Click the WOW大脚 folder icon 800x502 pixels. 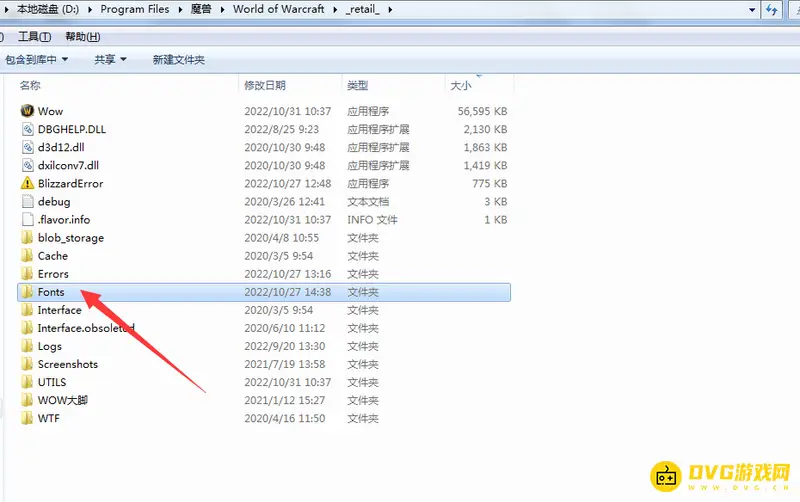[x=27, y=400]
